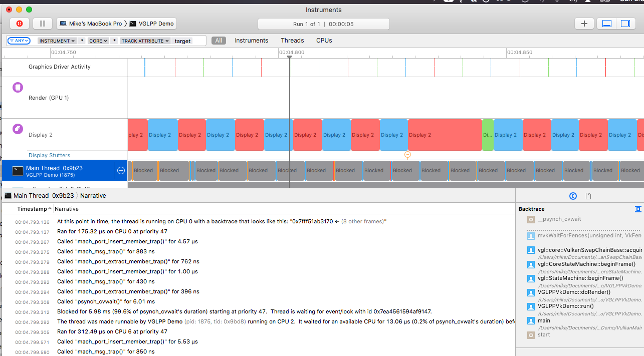Click the orange stutter marker below Display 2
This screenshot has width=644, height=356.
pyautogui.click(x=407, y=155)
